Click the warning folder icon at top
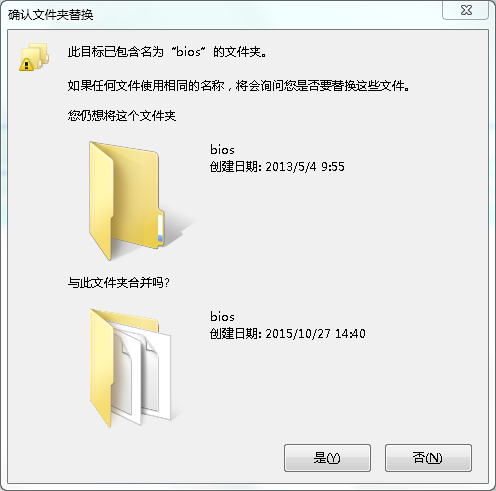Image resolution: width=496 pixels, height=491 pixels. (x=34, y=57)
